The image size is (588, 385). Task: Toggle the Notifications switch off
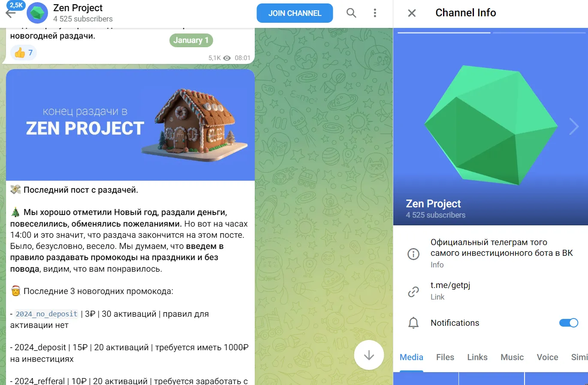click(569, 323)
